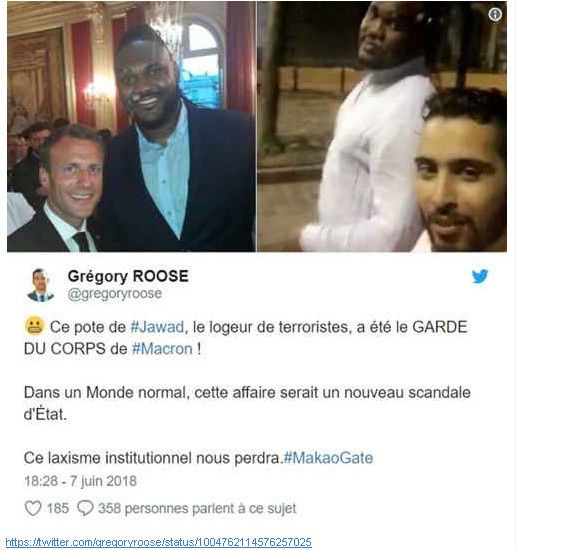
Task: Open the right nighttime street selfie photo
Action: pyautogui.click(x=382, y=126)
